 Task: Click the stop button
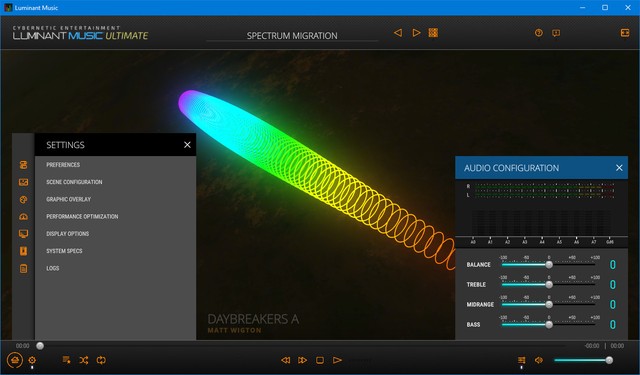coord(320,360)
